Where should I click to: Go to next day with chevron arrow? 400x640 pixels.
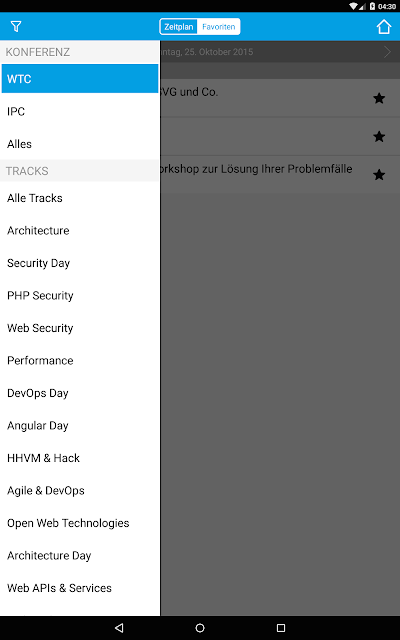[387, 52]
